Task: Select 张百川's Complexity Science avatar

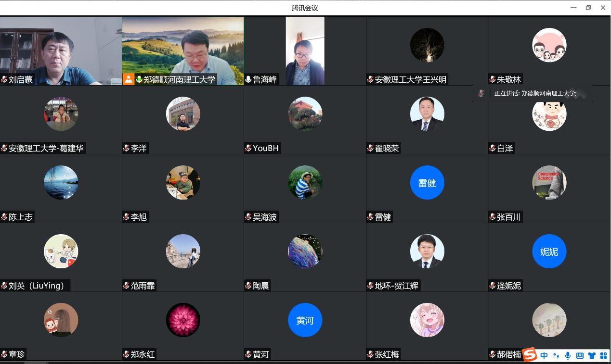Action: tap(549, 183)
